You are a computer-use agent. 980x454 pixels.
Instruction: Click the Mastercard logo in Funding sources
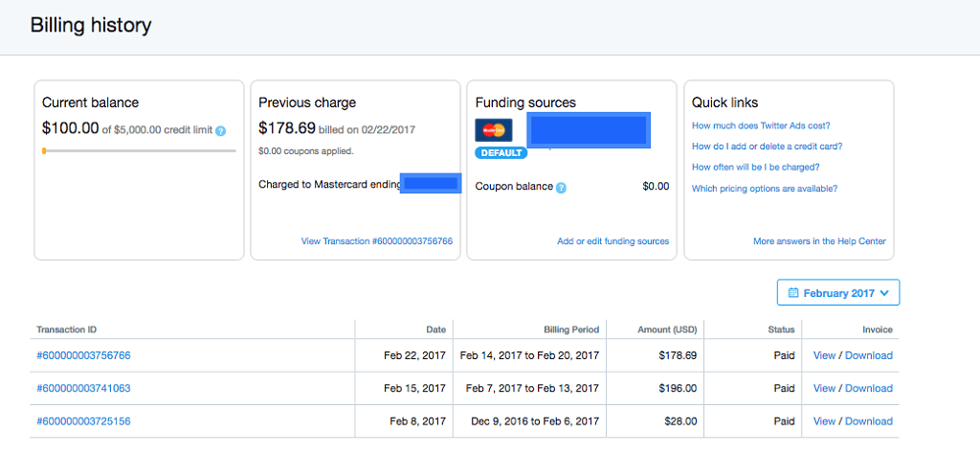click(x=493, y=129)
